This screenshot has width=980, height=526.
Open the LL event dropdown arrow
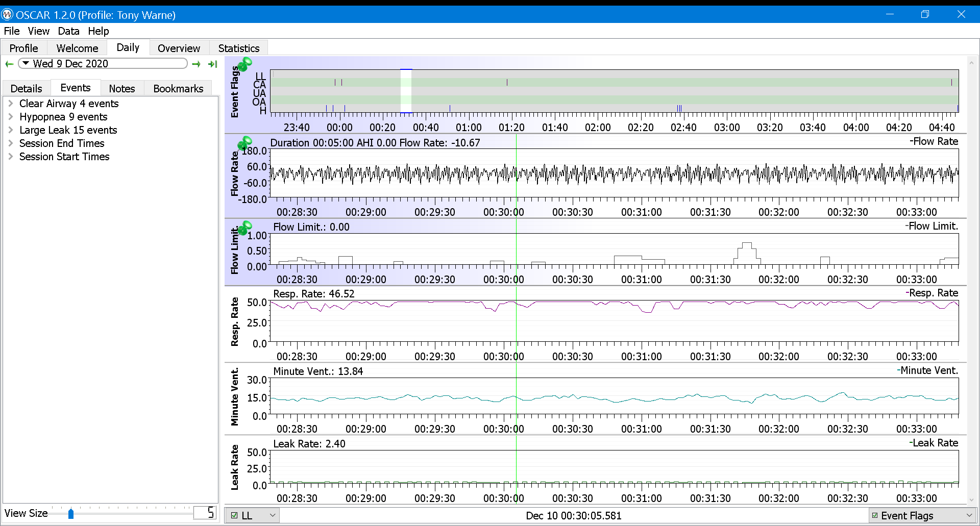(x=273, y=515)
